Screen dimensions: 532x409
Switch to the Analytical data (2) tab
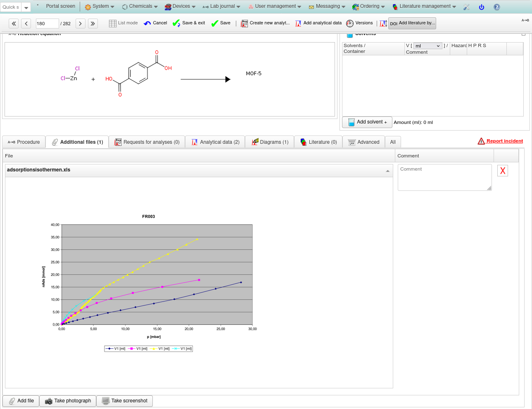(x=215, y=142)
